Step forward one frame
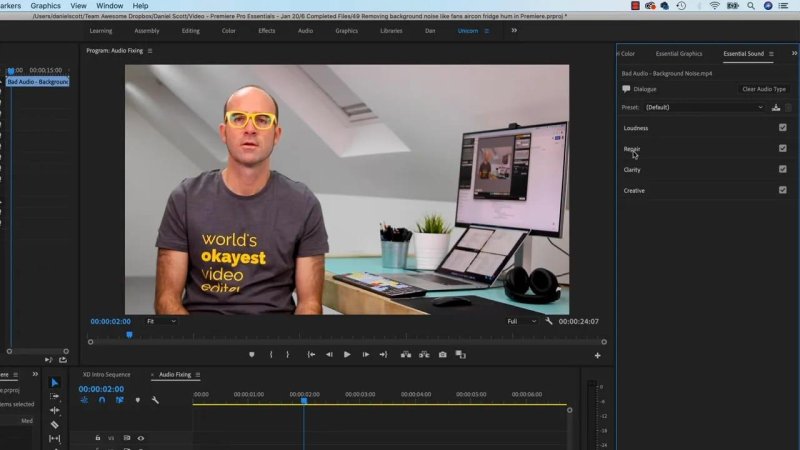This screenshot has width=800, height=450. click(x=366, y=355)
